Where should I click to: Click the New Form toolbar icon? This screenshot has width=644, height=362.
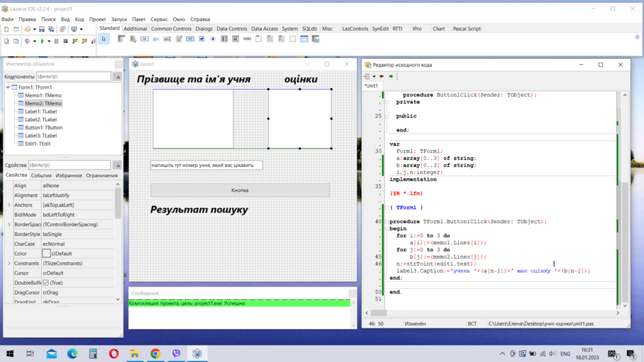pyautogui.click(x=16, y=29)
